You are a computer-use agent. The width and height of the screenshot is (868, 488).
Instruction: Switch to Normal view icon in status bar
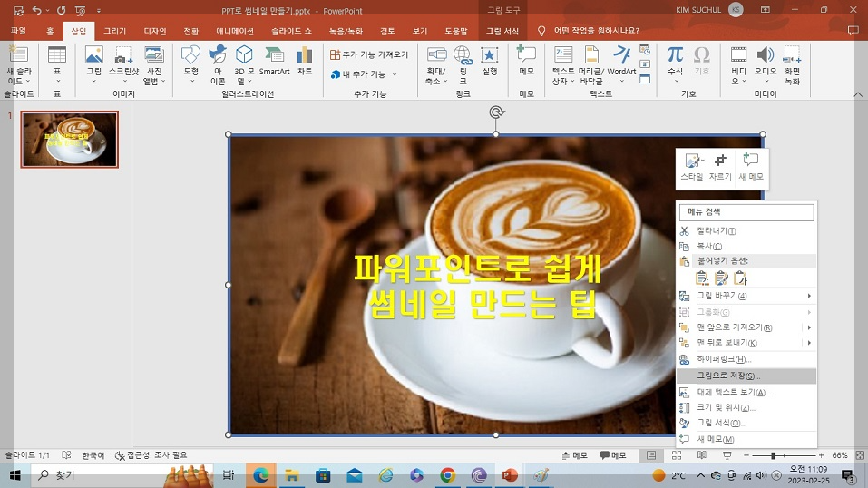(651, 455)
